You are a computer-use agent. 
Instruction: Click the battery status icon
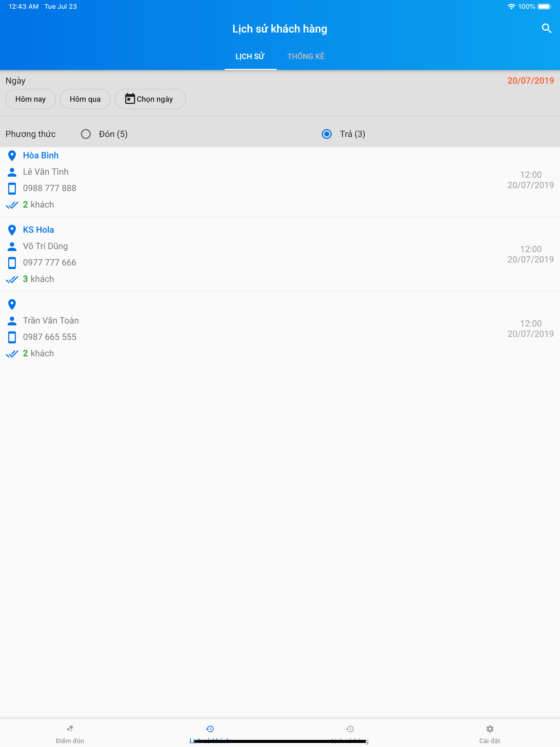[x=544, y=6]
